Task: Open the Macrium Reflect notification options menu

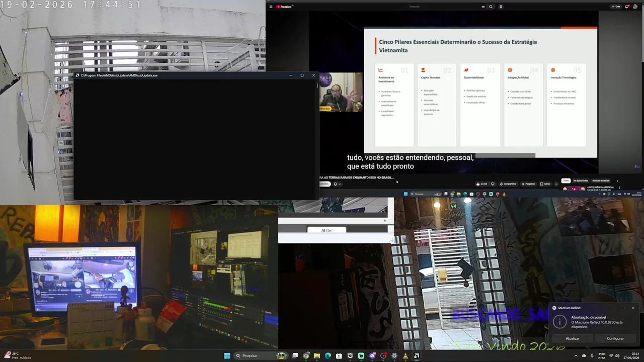Action: 623,308
